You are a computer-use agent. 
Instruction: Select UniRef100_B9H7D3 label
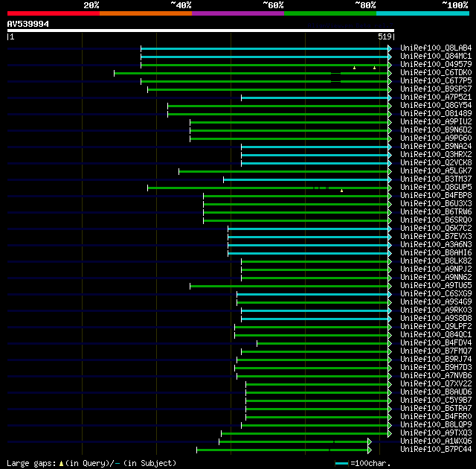coord(436,368)
